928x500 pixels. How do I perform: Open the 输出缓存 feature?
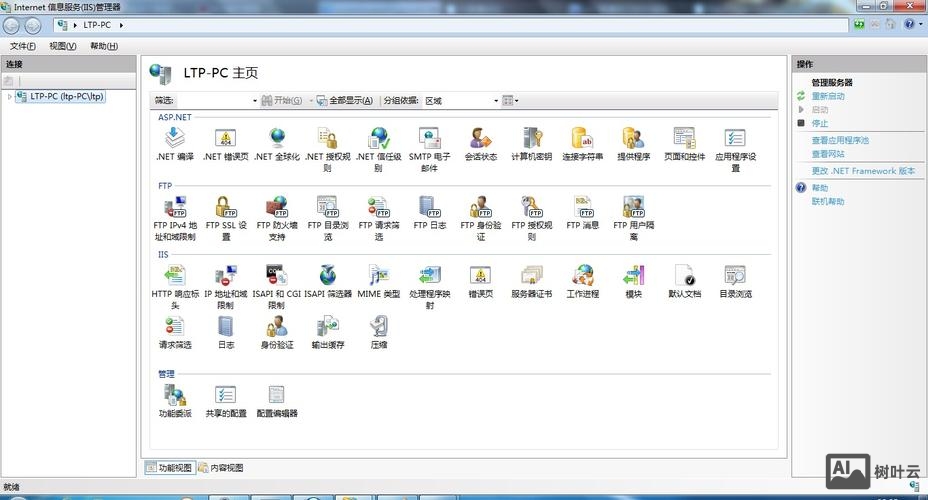click(x=328, y=333)
